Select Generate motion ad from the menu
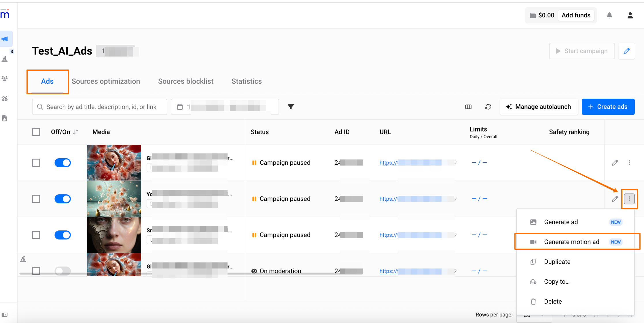Viewport: 644px width, 323px height. click(x=571, y=242)
